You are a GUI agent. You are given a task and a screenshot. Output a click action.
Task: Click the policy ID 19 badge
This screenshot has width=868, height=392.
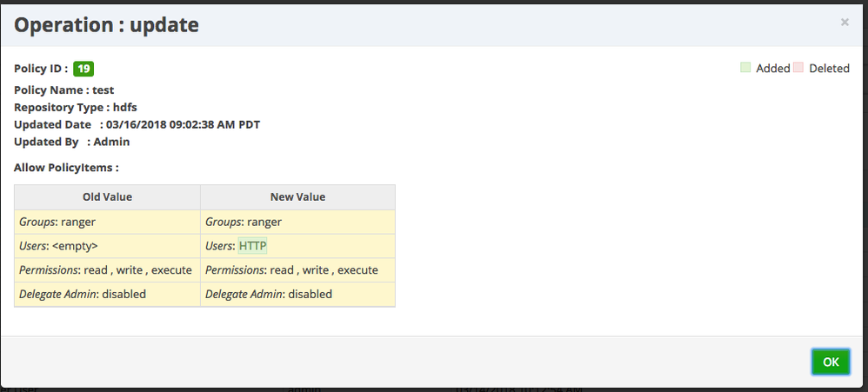coord(83,69)
